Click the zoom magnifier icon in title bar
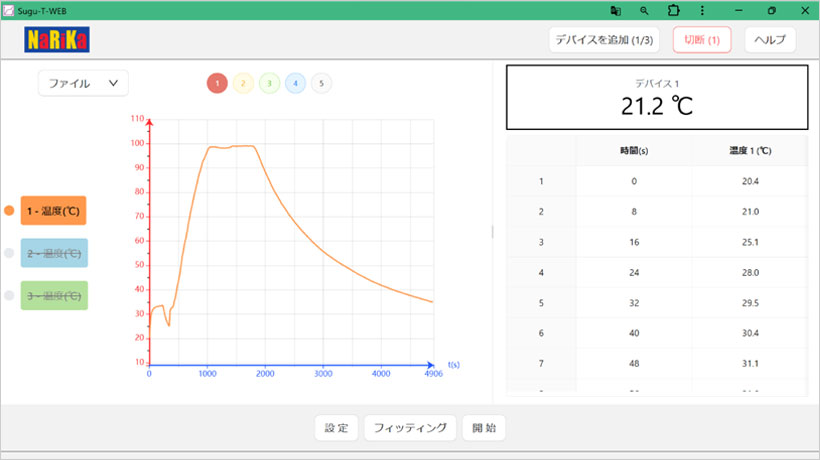Image resolution: width=820 pixels, height=460 pixels. (644, 10)
